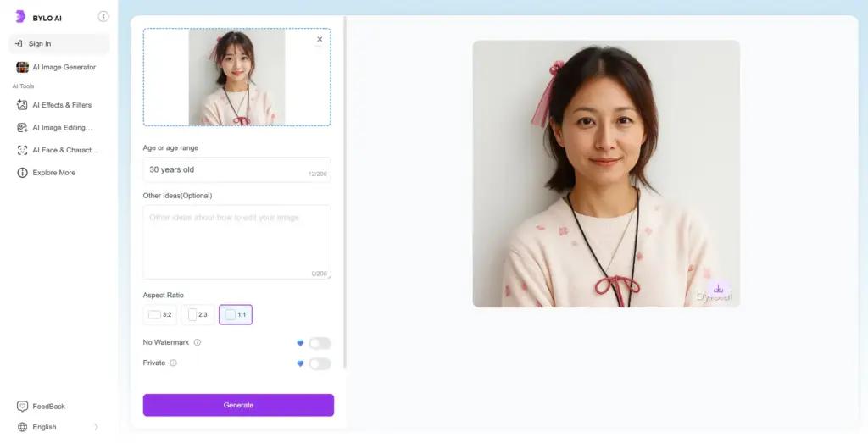This screenshot has width=868, height=443.
Task: Click the generated aged portrait image
Action: [606, 174]
